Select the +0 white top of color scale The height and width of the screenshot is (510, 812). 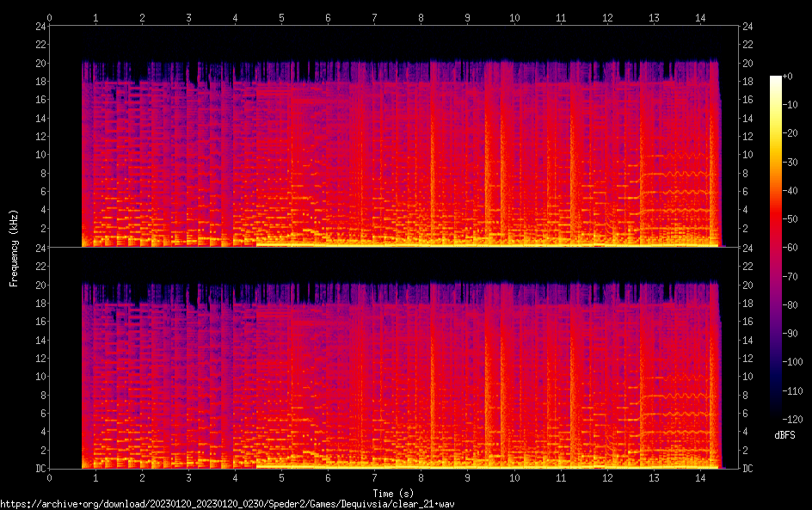(x=776, y=77)
